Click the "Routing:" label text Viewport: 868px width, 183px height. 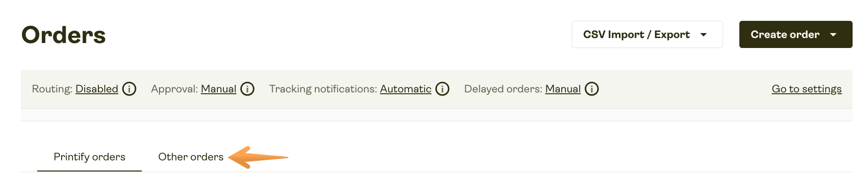[x=52, y=89]
